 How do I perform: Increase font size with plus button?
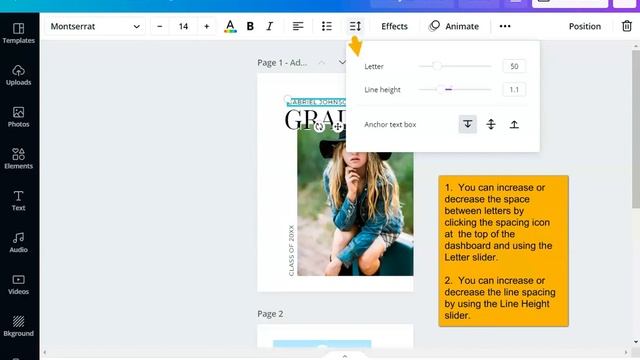[x=207, y=27]
